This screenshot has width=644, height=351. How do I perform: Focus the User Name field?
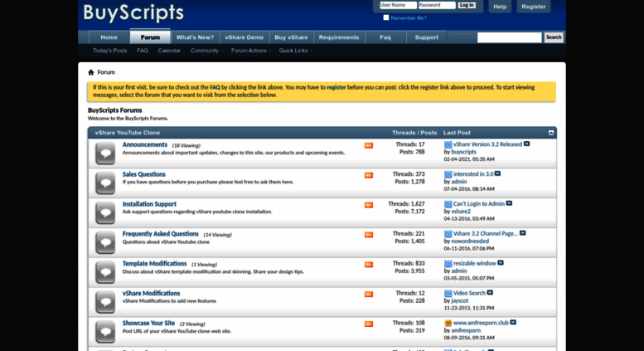coord(398,5)
